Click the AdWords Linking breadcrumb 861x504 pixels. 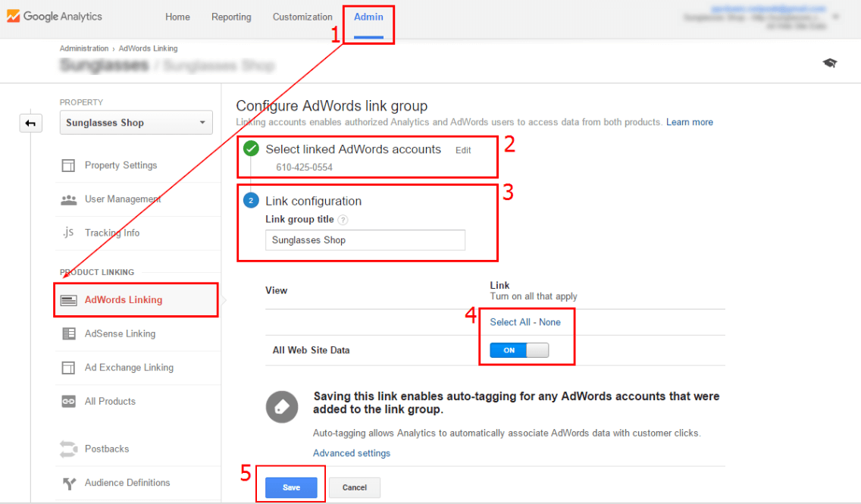(149, 49)
